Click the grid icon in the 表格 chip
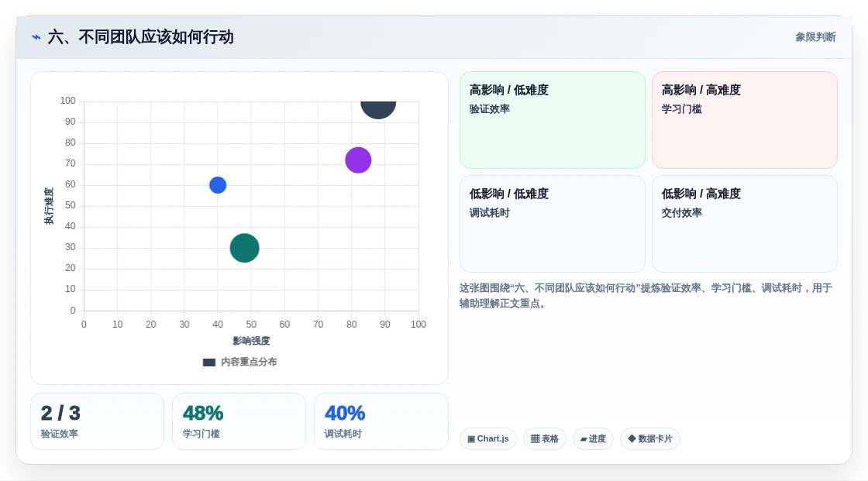868x481 pixels. point(535,439)
